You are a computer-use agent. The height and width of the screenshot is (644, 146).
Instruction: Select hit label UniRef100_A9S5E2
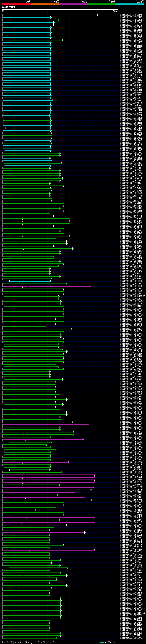pyautogui.click(x=131, y=20)
